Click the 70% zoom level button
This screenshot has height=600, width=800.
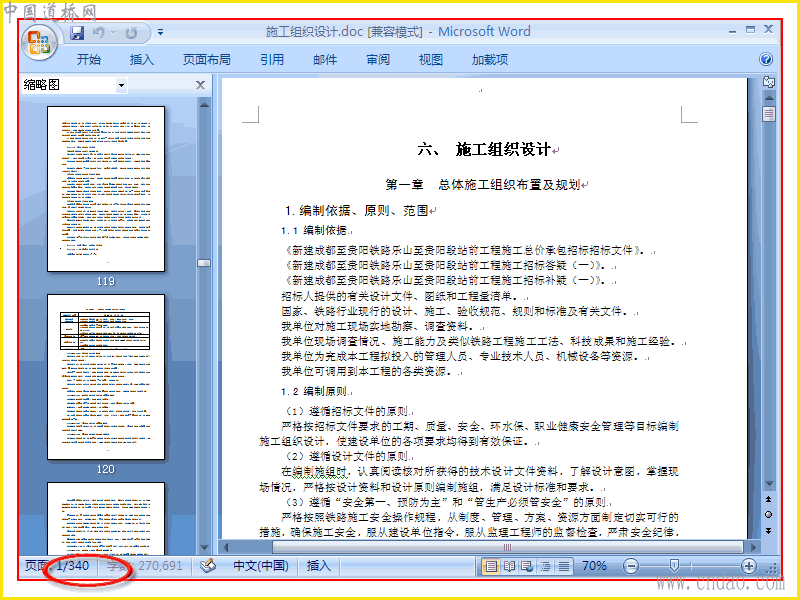click(x=594, y=566)
